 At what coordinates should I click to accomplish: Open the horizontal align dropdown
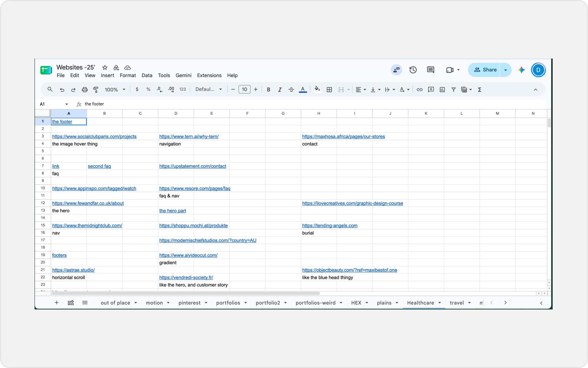click(x=361, y=90)
